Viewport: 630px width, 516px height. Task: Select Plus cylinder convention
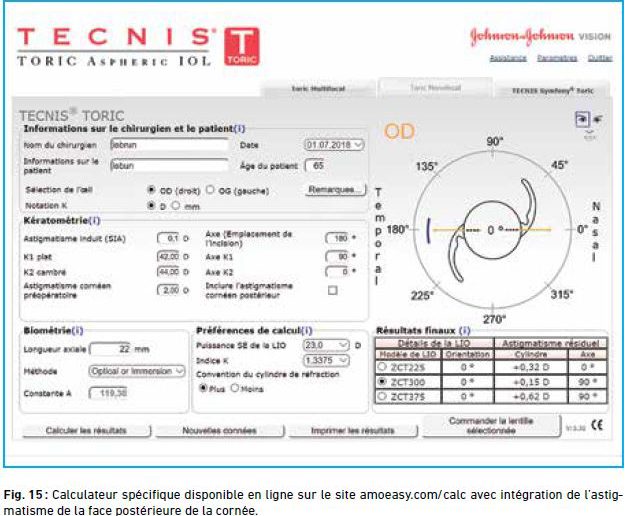(203, 388)
